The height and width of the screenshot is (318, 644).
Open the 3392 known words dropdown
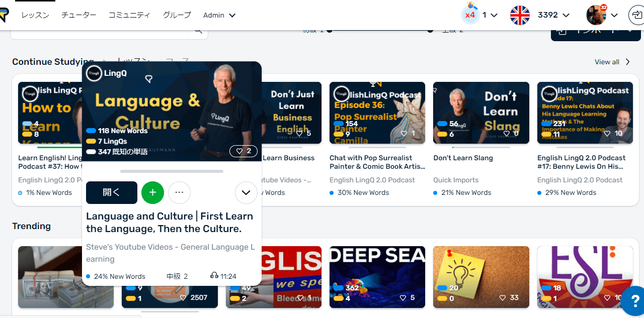(553, 15)
